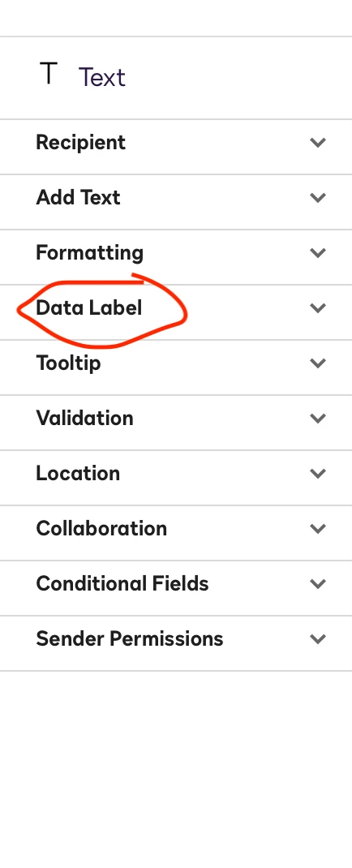Click the Validation section heading
The image size is (352, 868).
tap(84, 418)
